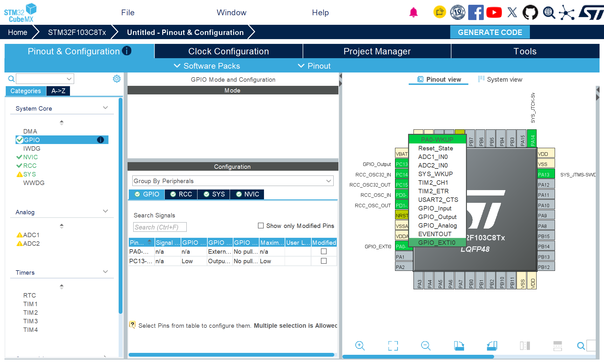The height and width of the screenshot is (364, 604).
Task: Toggle Modified checkbox for PC13 row
Action: 324,261
